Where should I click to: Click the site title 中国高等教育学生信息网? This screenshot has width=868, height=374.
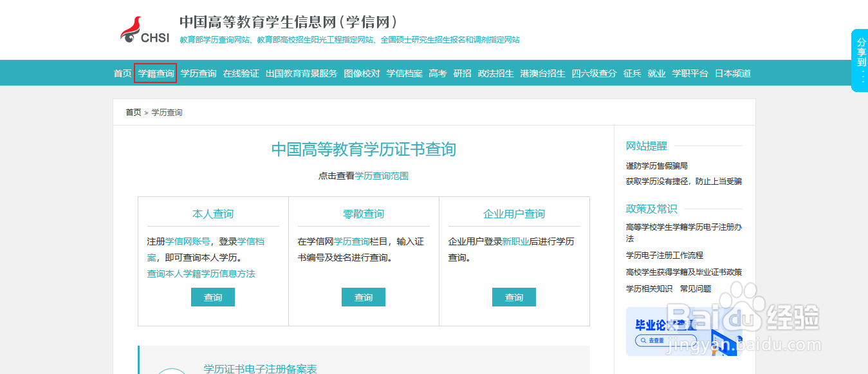288,22
